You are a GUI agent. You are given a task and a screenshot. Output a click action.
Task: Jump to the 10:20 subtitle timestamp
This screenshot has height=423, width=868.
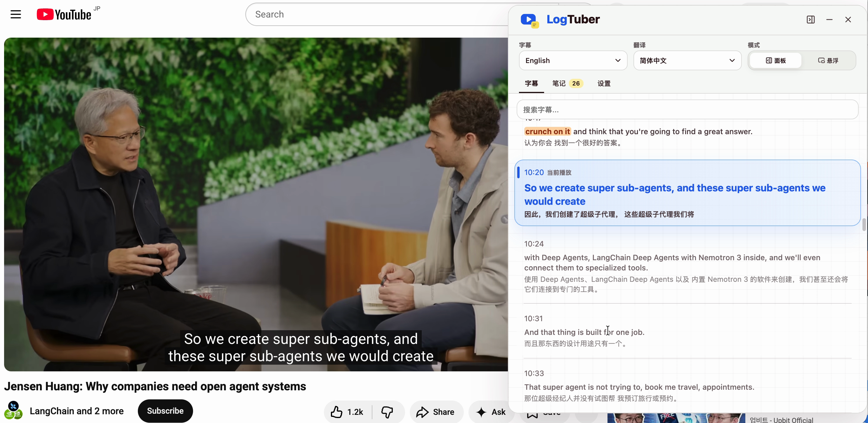pos(534,172)
